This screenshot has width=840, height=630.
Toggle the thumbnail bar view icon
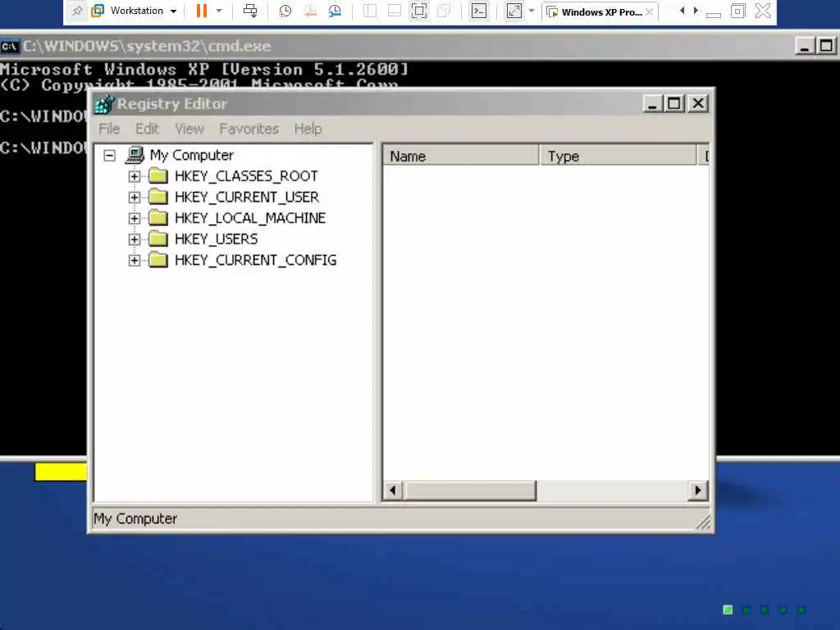395,11
